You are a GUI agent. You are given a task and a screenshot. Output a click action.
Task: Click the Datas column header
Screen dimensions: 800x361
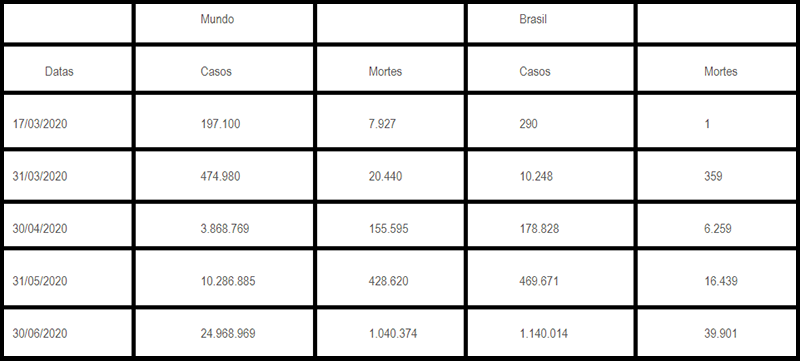[68, 69]
